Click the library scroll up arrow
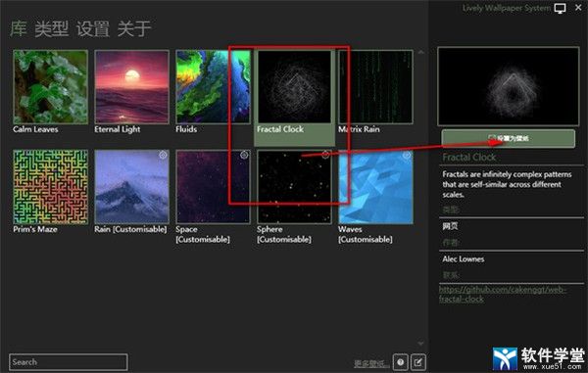Image resolution: width=588 pixels, height=373 pixels. coord(420,53)
